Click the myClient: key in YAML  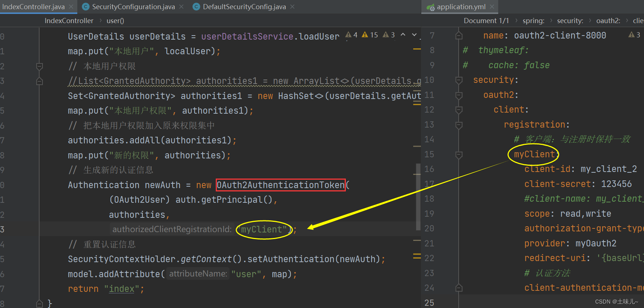tap(535, 154)
